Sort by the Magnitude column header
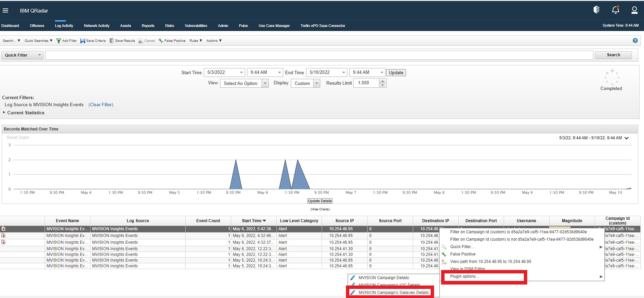 pos(572,221)
